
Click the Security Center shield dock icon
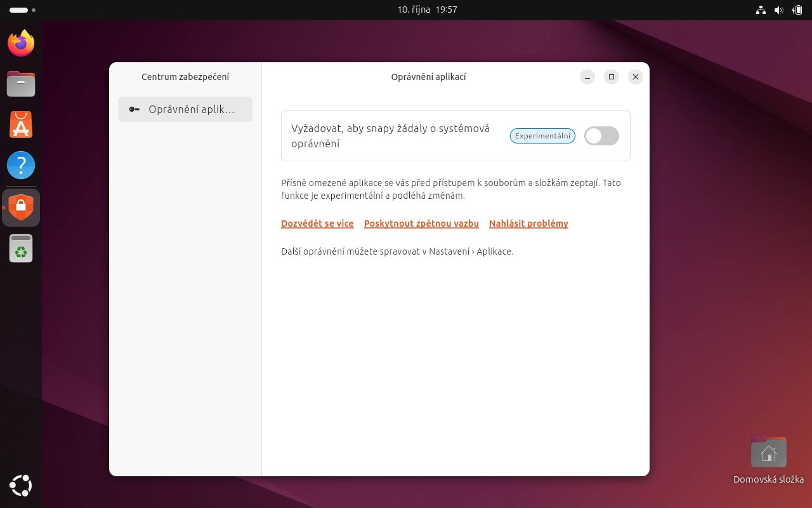click(21, 207)
